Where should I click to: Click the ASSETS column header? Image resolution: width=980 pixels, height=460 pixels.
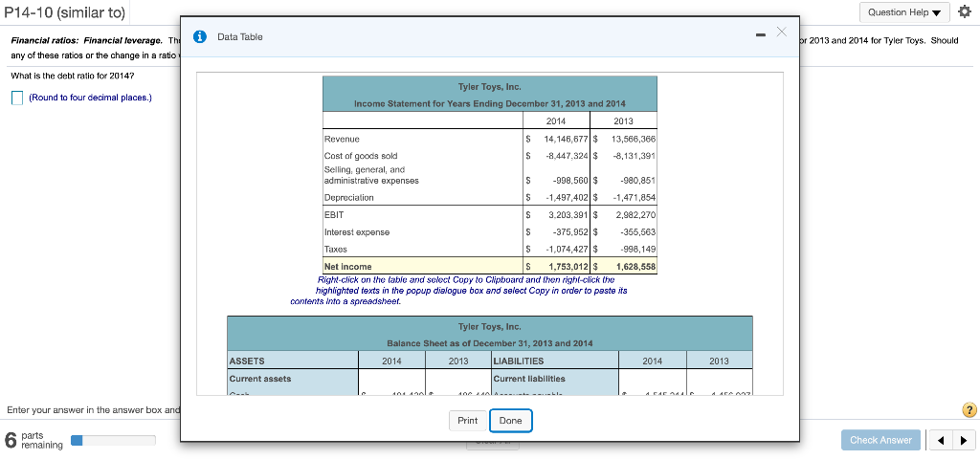(x=247, y=361)
